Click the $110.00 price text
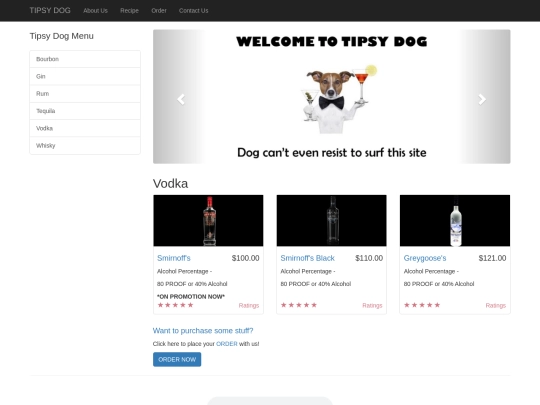The image size is (540, 405). (369, 258)
